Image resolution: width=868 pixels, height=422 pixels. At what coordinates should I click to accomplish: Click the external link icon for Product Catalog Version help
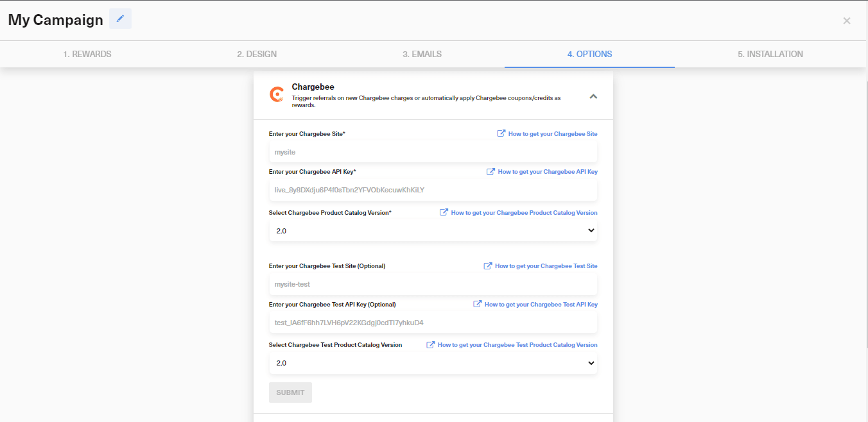pos(442,212)
